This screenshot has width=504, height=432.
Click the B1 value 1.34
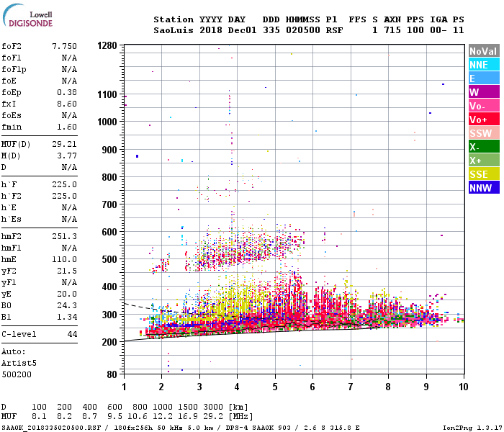(67, 317)
